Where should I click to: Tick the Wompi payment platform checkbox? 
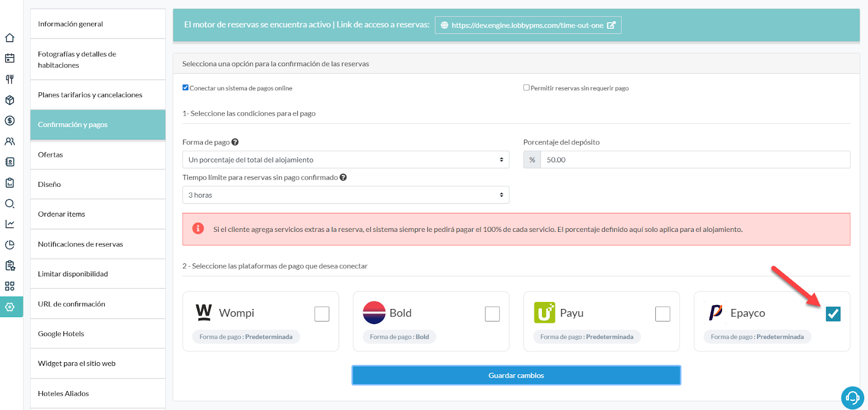[322, 314]
